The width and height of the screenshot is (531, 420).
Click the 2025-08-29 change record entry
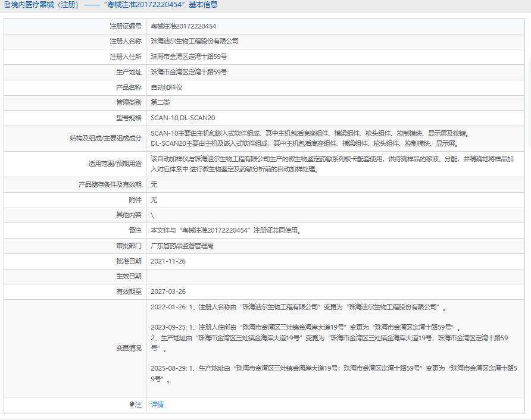pyautogui.click(x=334, y=373)
